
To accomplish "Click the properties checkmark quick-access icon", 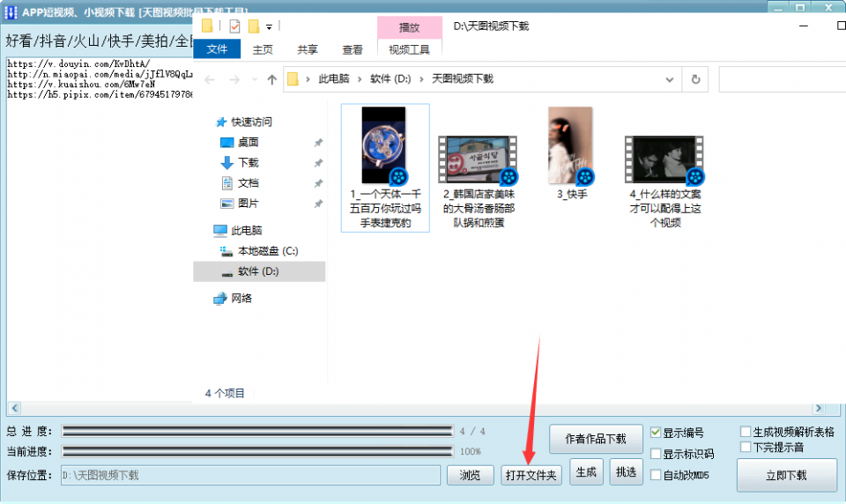I will 234,26.
